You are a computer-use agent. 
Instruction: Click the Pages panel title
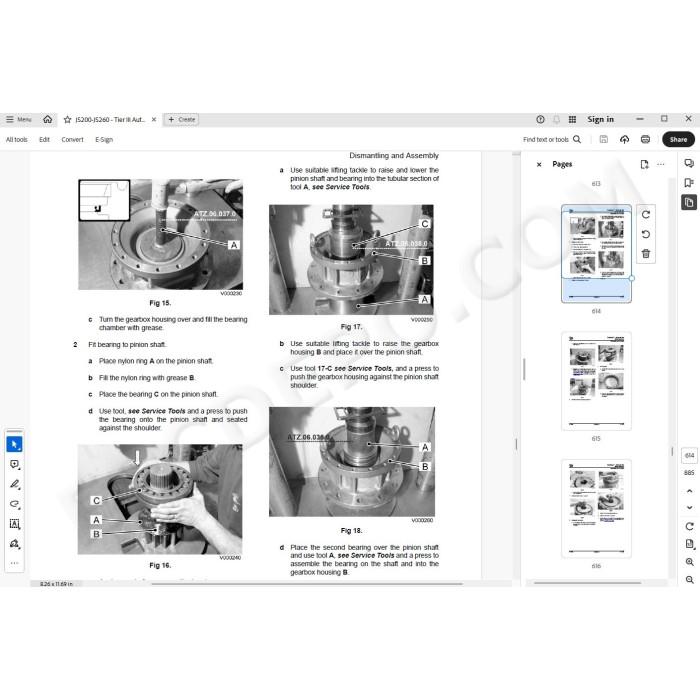[562, 164]
